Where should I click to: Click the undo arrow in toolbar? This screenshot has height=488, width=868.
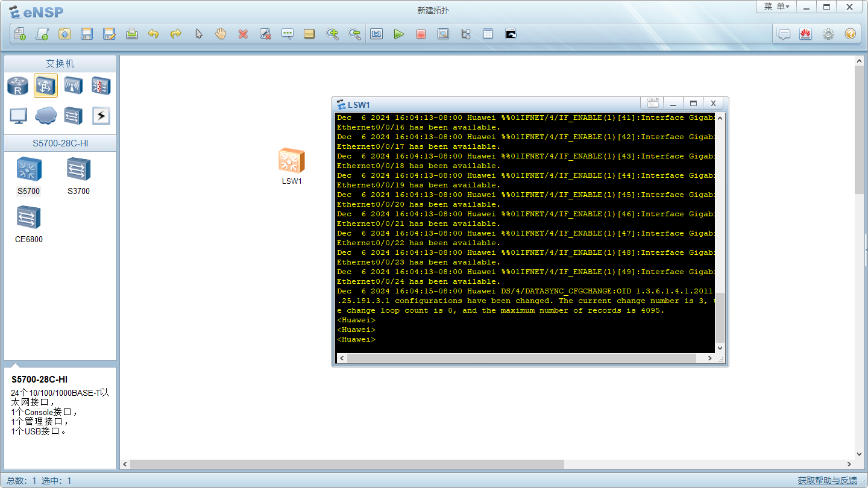click(x=153, y=34)
